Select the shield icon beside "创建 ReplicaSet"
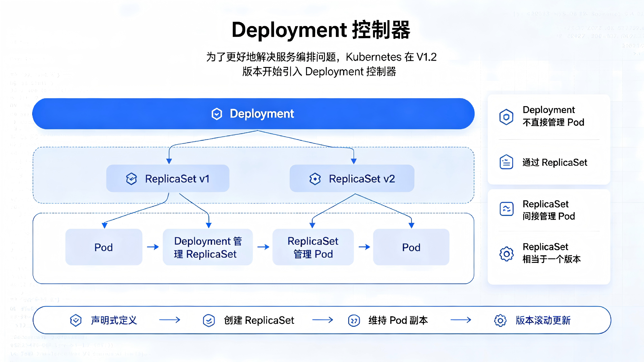The width and height of the screenshot is (644, 362). point(209,320)
